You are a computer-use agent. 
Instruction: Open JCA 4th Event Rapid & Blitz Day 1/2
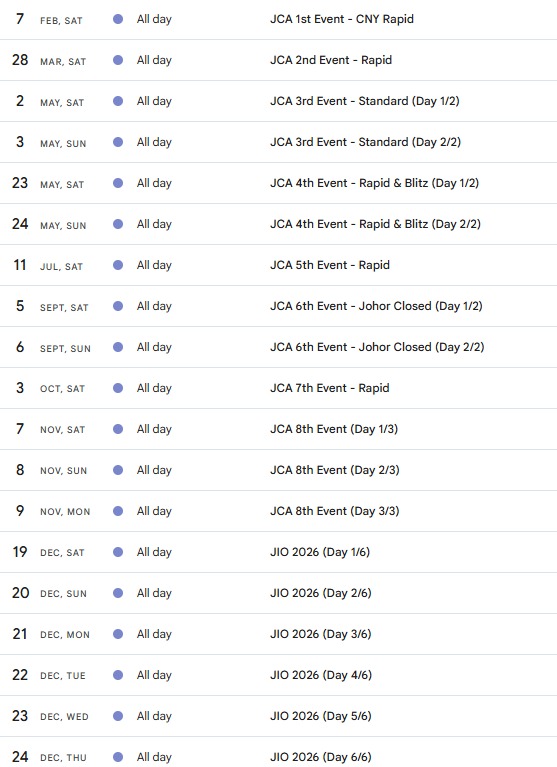tap(375, 183)
